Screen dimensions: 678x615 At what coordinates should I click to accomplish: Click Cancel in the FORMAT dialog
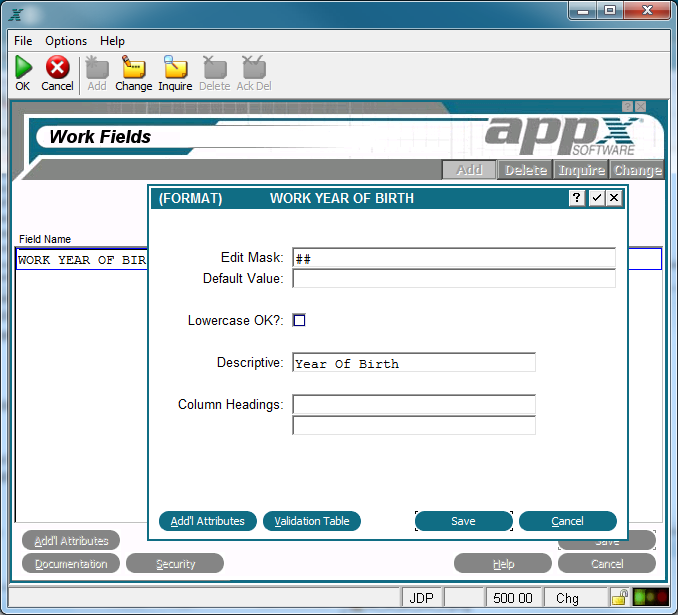click(568, 521)
